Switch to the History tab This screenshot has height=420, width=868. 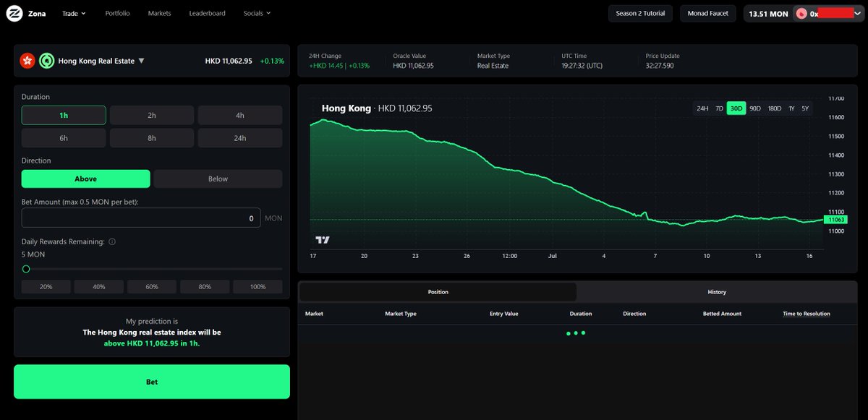[717, 292]
